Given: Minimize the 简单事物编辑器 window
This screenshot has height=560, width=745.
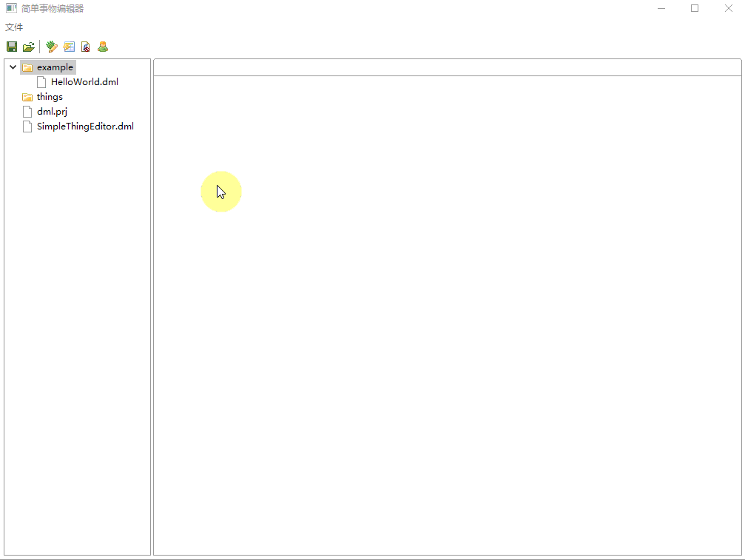Looking at the screenshot, I should pyautogui.click(x=661, y=9).
